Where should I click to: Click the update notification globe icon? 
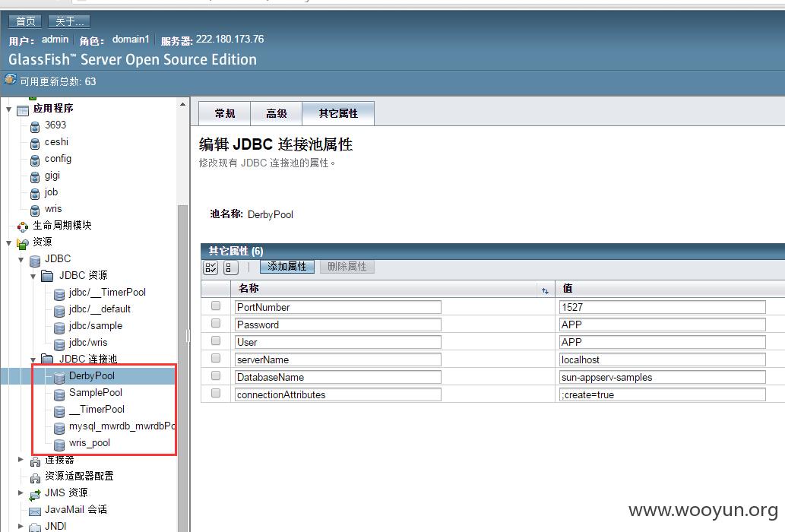11,80
